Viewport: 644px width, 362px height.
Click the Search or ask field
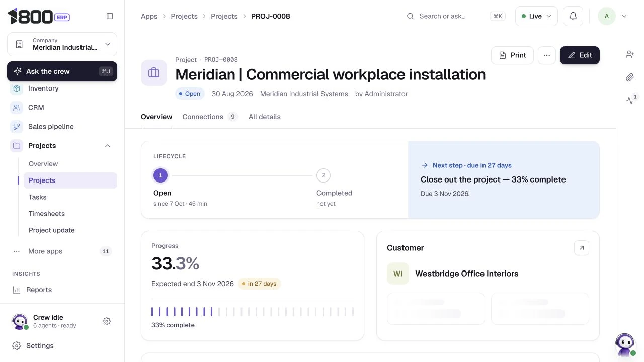click(x=455, y=16)
